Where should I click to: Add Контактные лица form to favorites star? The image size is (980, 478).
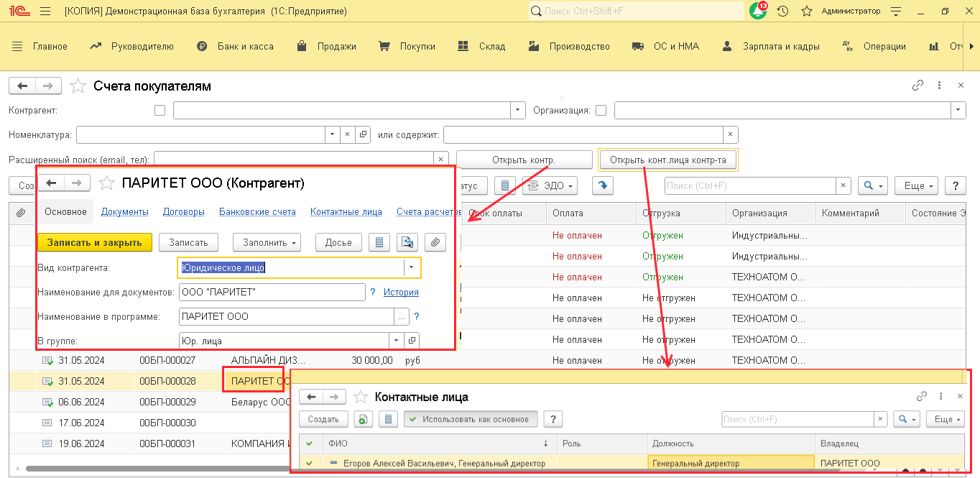coord(361,397)
